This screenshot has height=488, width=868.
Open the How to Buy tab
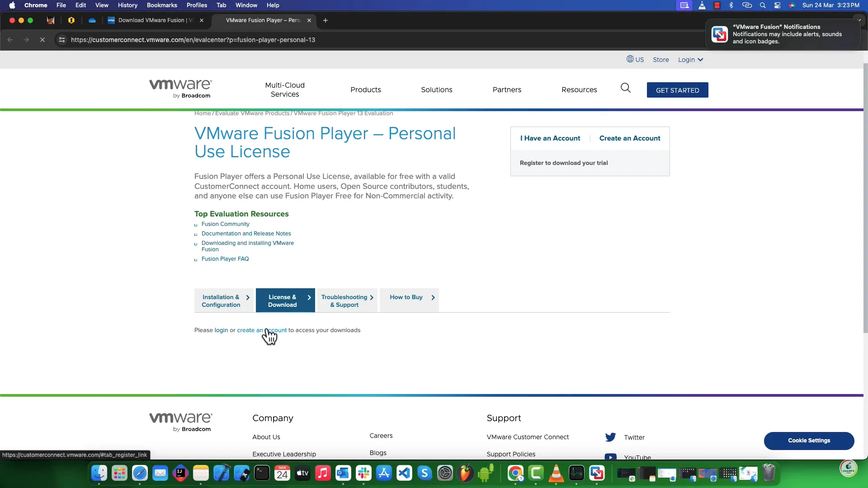click(409, 300)
